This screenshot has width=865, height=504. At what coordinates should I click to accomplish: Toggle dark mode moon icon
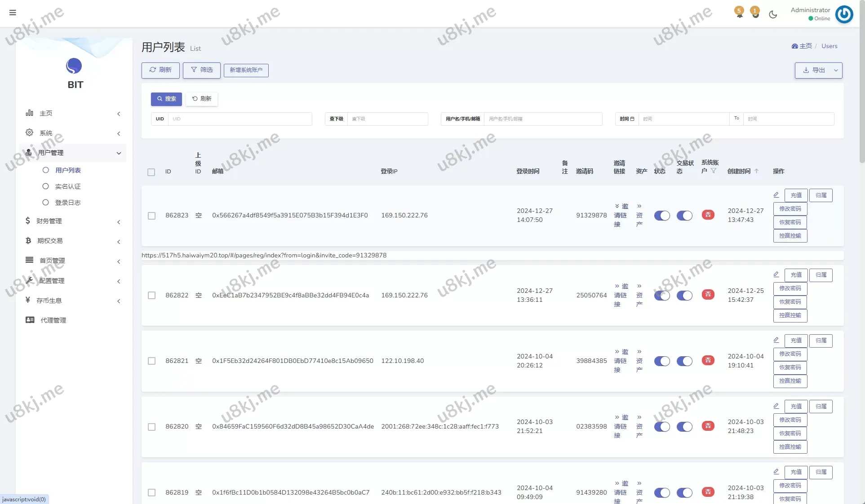click(x=773, y=14)
